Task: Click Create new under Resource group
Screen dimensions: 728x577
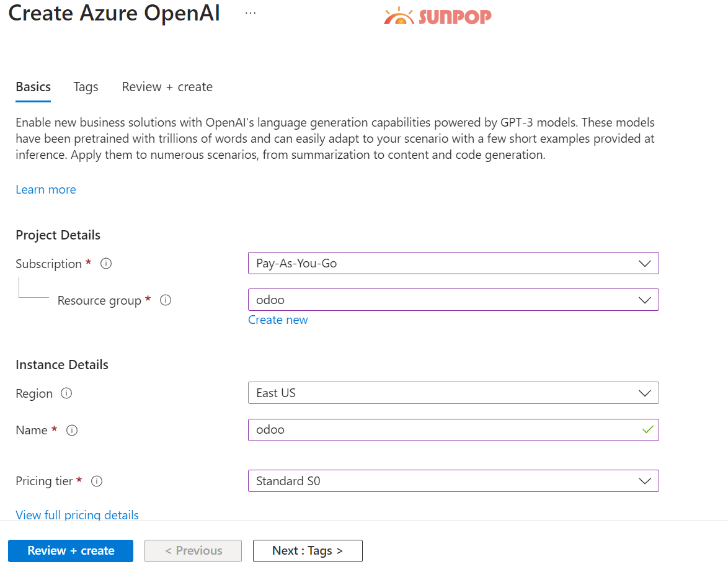Action: (x=278, y=320)
